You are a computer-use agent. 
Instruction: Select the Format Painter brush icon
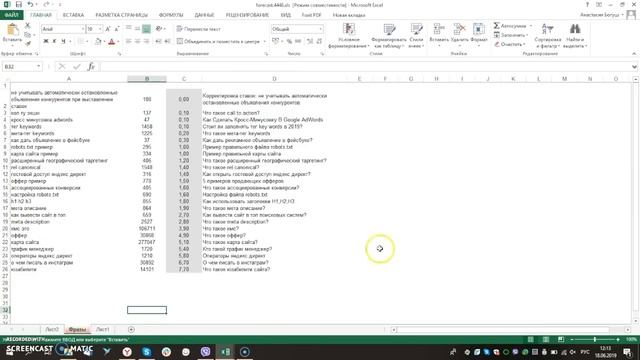pos(28,43)
